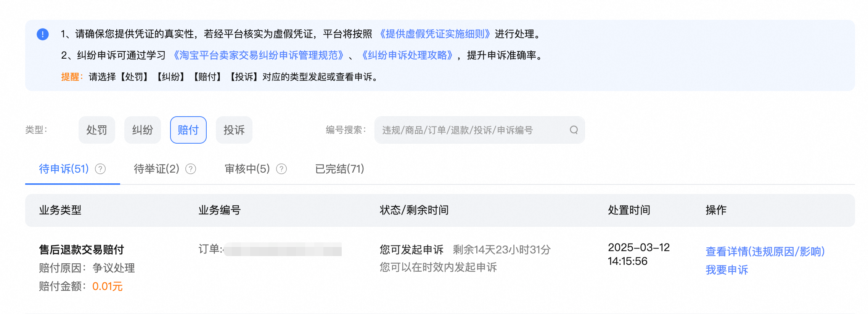Click 查看详情(违规原因/影响) for the refund record
The image size is (868, 314).
[765, 251]
